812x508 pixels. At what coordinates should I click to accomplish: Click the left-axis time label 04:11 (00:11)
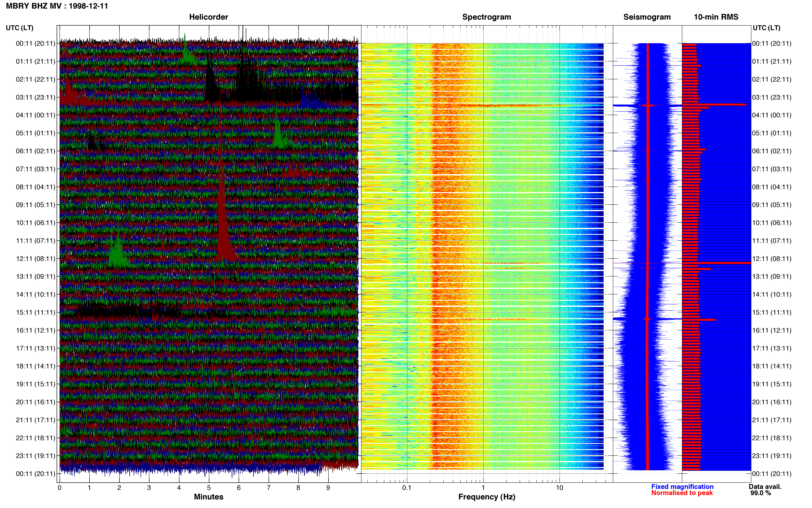[35, 115]
